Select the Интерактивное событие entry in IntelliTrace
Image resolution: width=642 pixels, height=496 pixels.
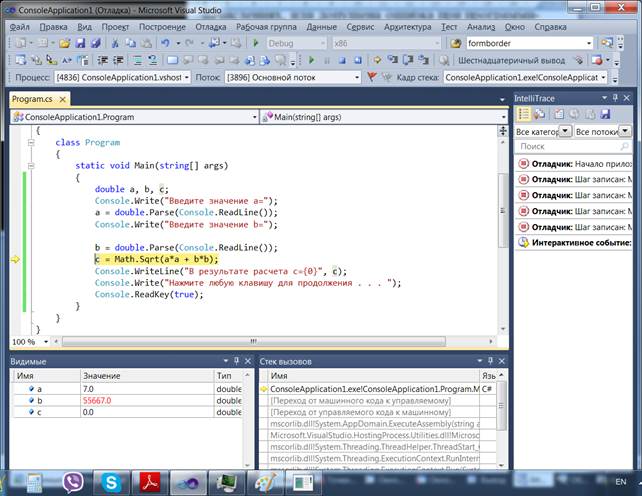(580, 243)
